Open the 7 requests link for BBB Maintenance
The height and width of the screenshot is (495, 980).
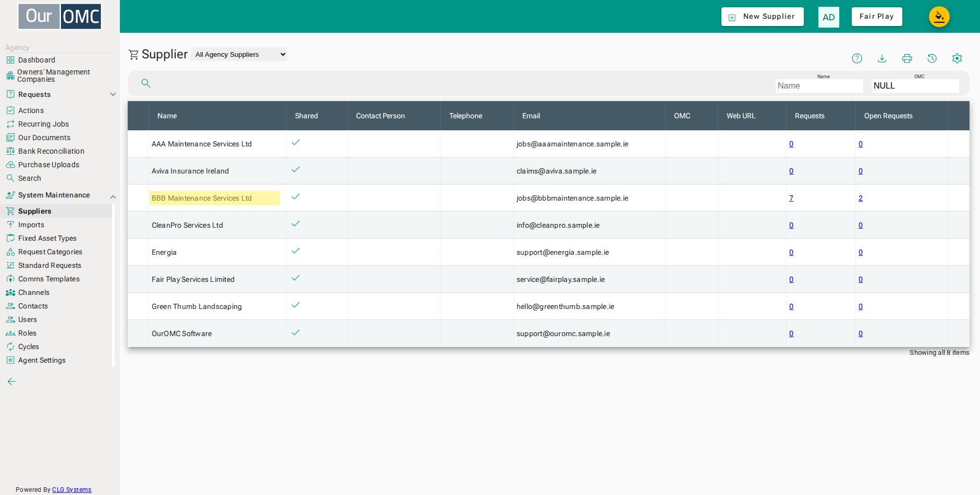point(791,198)
